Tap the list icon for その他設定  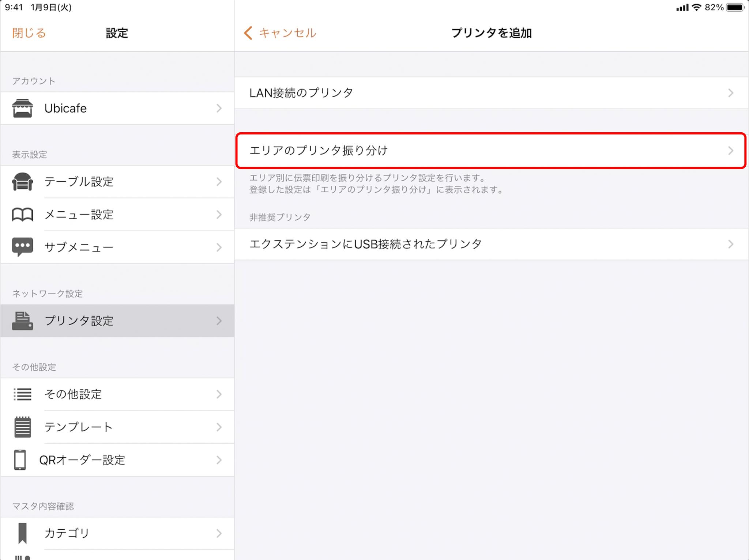point(22,394)
